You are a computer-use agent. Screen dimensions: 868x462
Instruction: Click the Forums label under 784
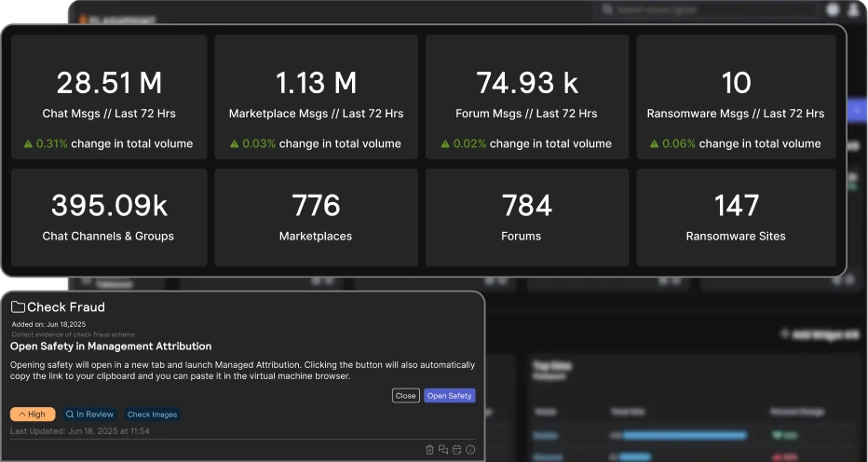[521, 236]
